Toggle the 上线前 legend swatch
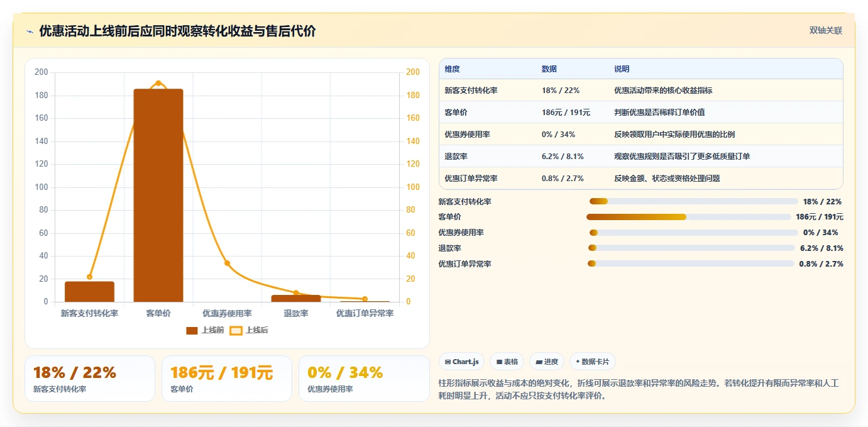The height and width of the screenshot is (427, 868). pos(192,330)
